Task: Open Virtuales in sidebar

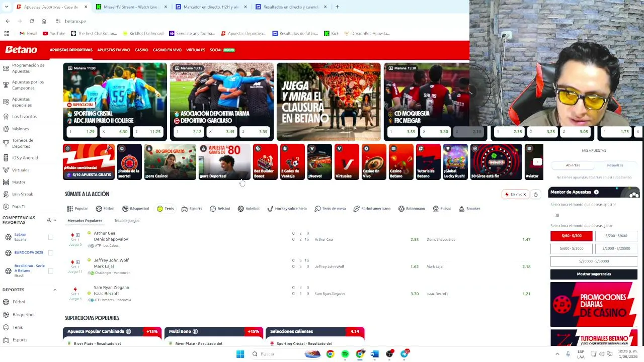Action: click(21, 170)
